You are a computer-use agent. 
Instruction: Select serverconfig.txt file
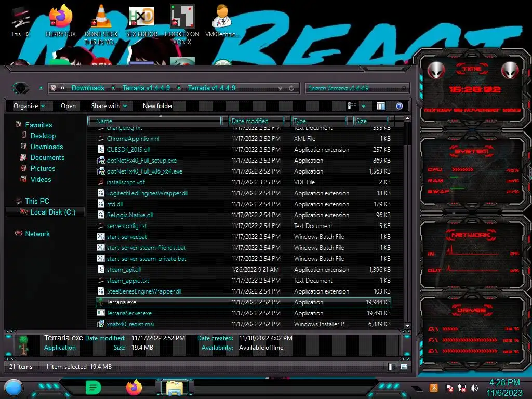127,225
